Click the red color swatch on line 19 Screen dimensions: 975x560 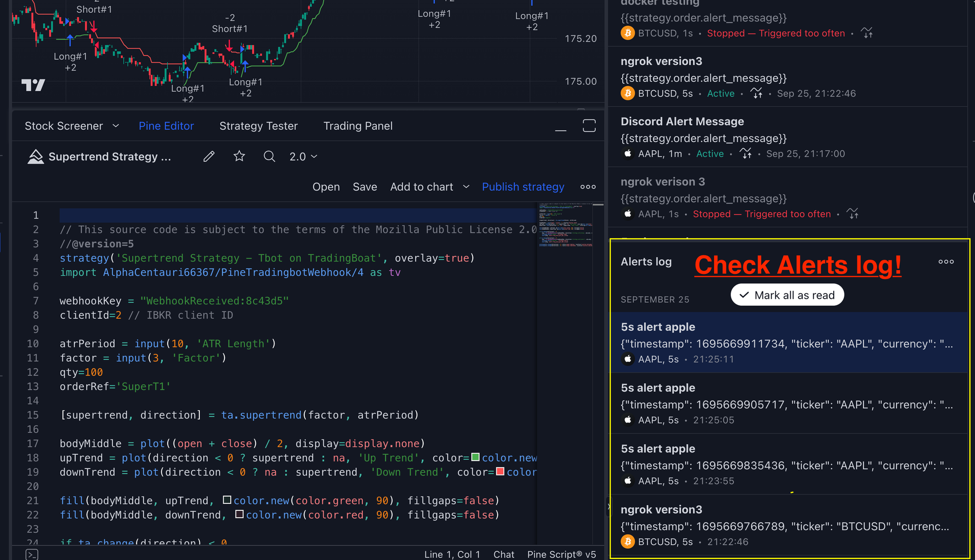coord(500,471)
